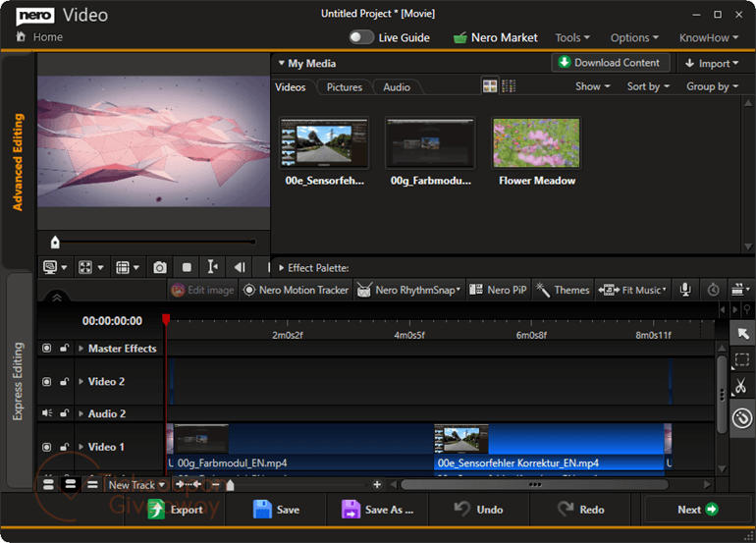Open the Tools menu
The width and height of the screenshot is (756, 543).
(572, 37)
